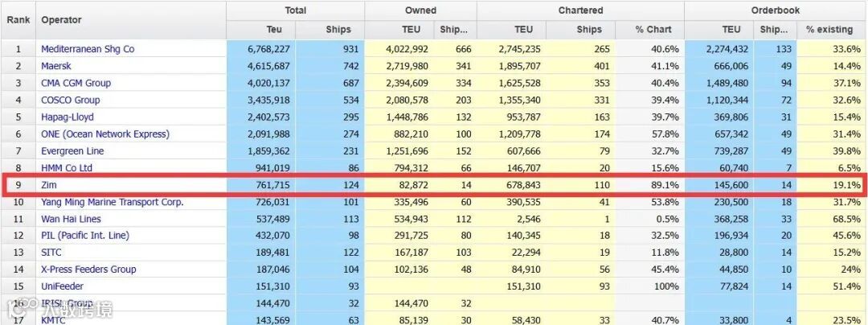Open the SITC operator link
This screenshot has height=325, width=868.
(51, 253)
